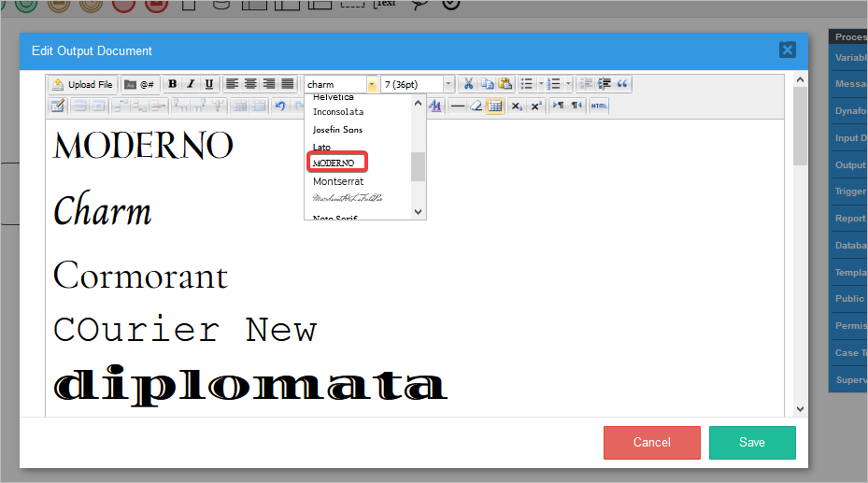Select MODERNO from the font list

point(336,163)
